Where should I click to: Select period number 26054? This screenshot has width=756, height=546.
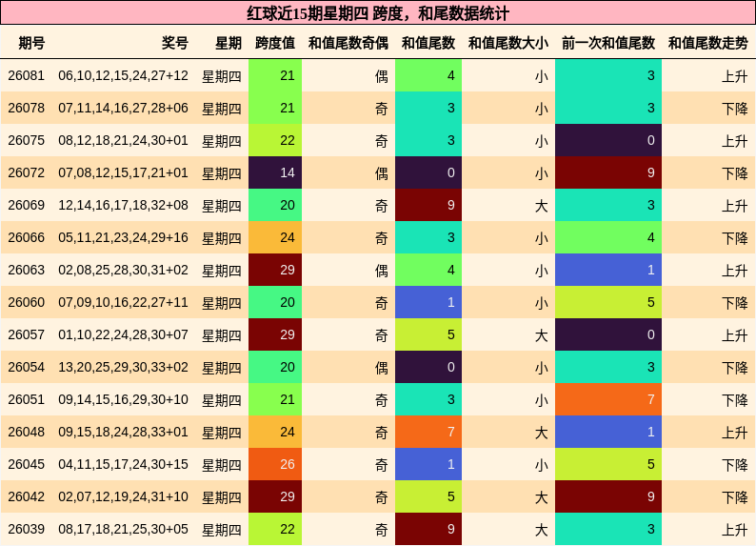(26, 367)
